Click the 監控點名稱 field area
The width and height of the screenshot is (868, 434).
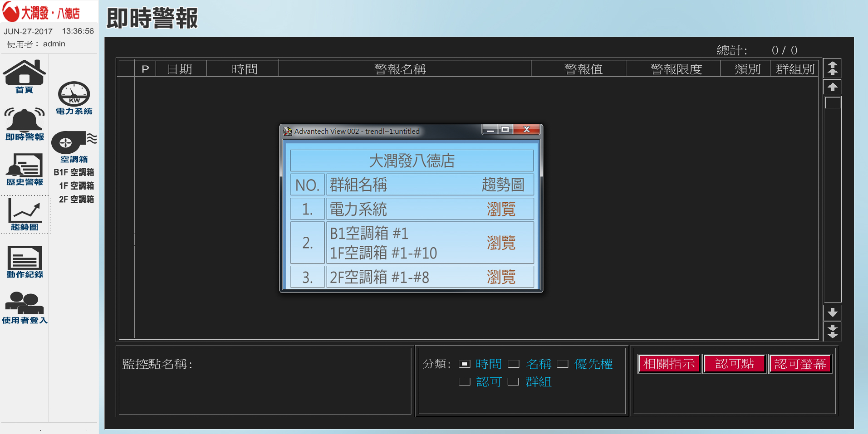(265, 380)
